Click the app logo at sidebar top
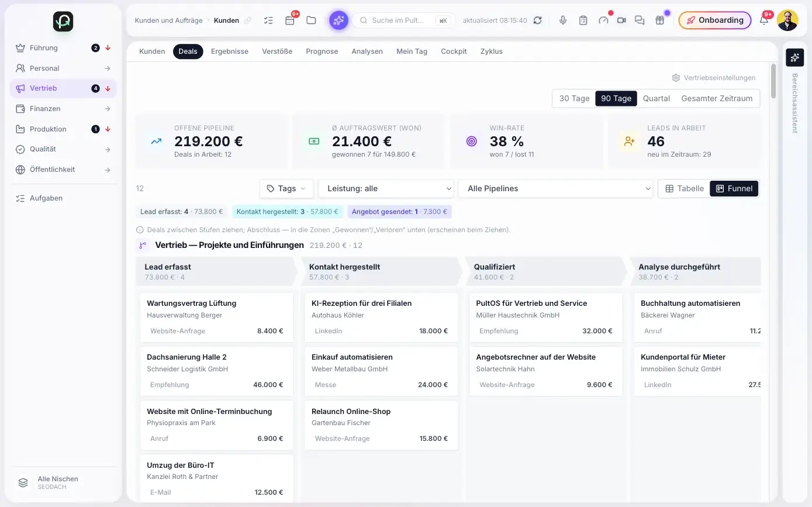 coord(63,22)
